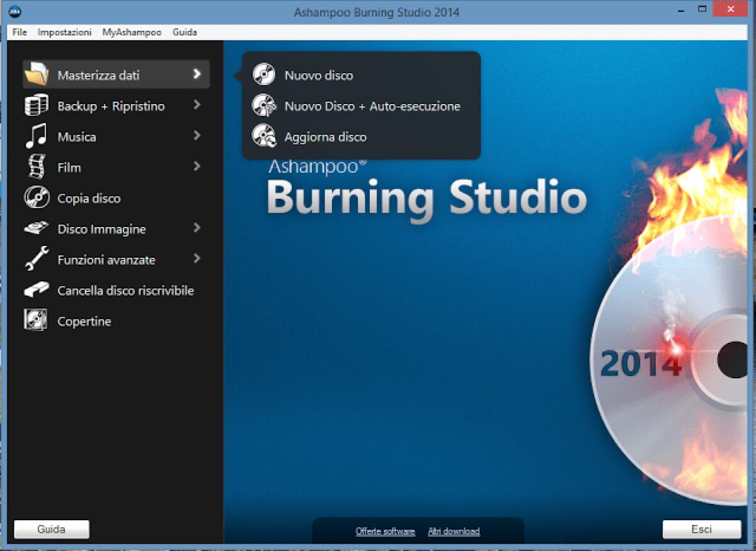Expand the Musica submenu arrow
Viewport: 756px width, 551px height.
pos(197,136)
